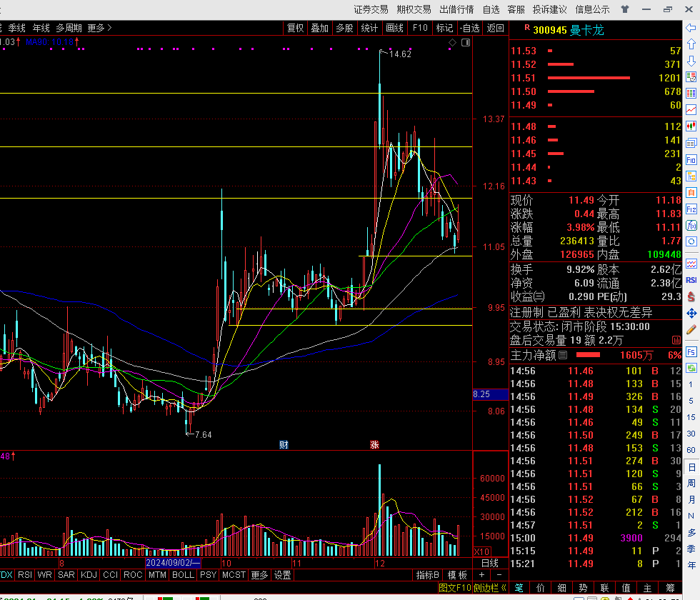Screen dimensions: 700x600
Task: Expand the 更多 periods menu at top
Action: 99,28
